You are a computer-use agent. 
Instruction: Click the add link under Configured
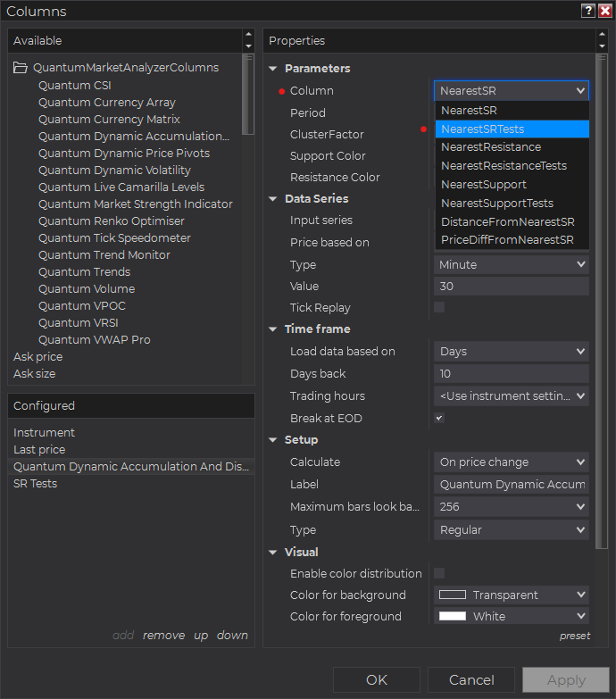123,636
